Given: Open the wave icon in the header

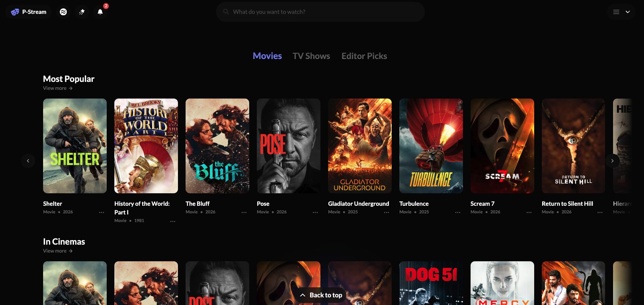Looking at the screenshot, I should (x=63, y=12).
